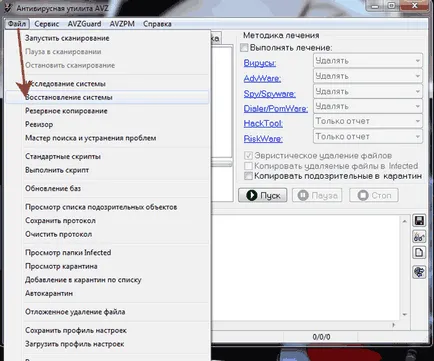The width and height of the screenshot is (434, 361).
Task: Click the AVZ shield icon in title bar
Action: point(9,7)
